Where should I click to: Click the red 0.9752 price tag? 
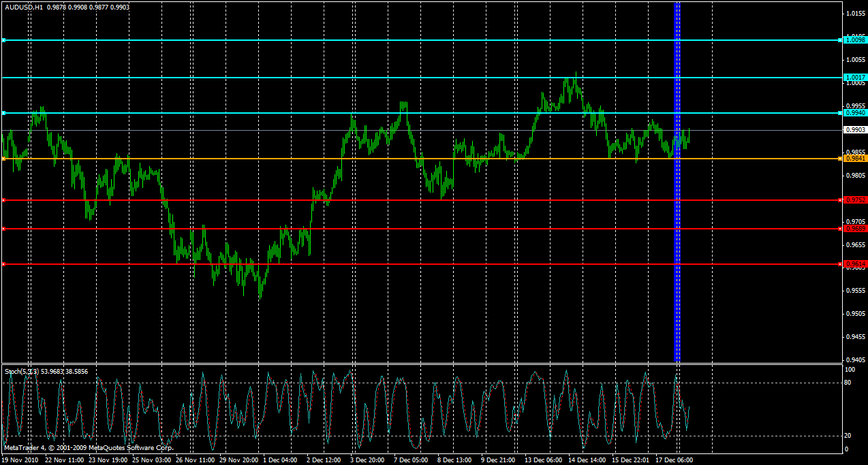point(854,200)
